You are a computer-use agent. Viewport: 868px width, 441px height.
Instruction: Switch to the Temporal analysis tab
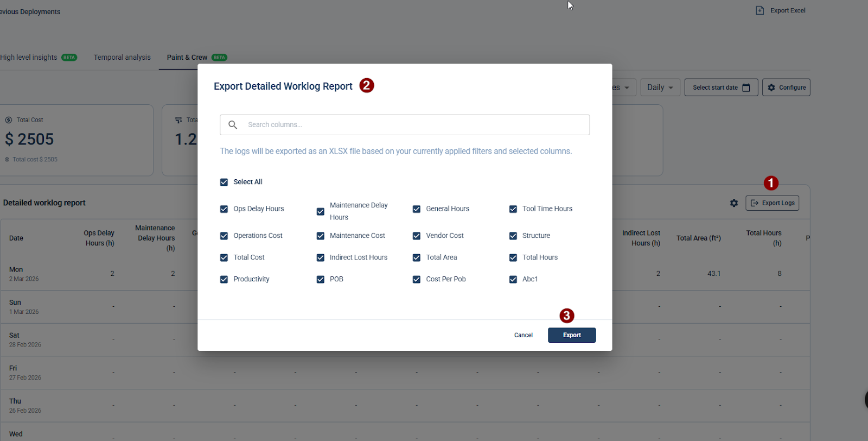click(x=122, y=58)
